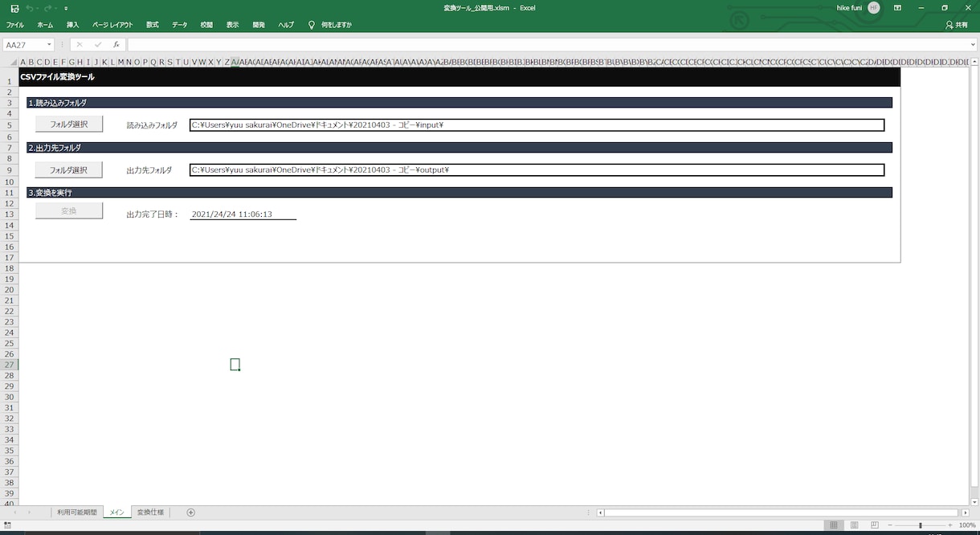Switch to Normal view in status bar

point(834,525)
